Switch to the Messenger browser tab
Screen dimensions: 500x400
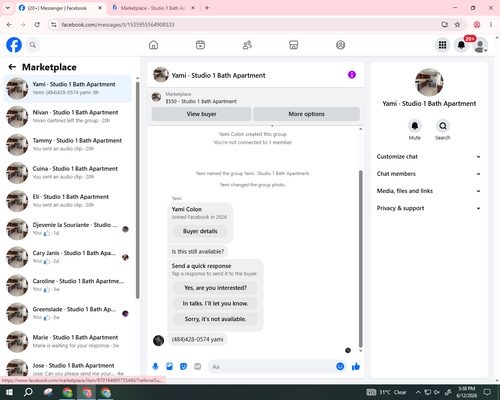(x=61, y=8)
